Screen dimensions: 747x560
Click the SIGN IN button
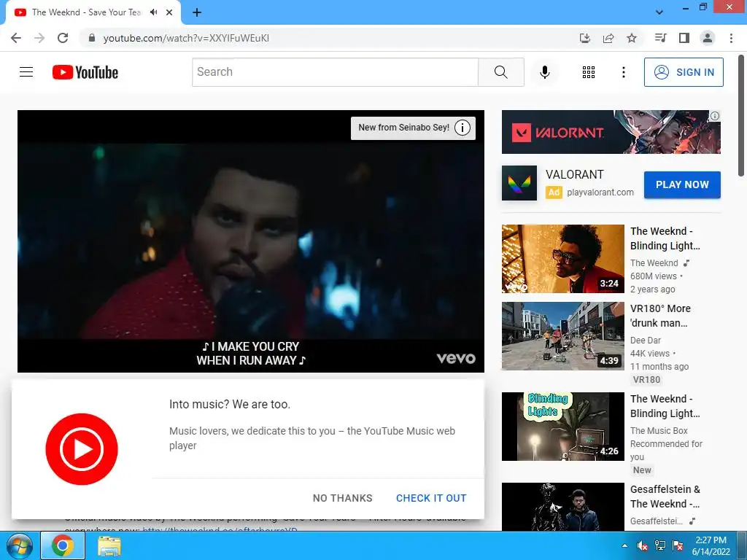point(684,72)
